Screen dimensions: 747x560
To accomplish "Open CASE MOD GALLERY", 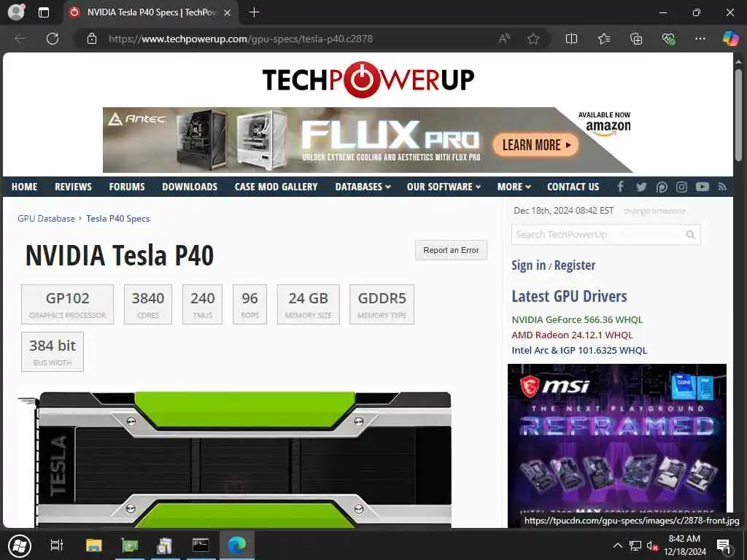I will (276, 187).
